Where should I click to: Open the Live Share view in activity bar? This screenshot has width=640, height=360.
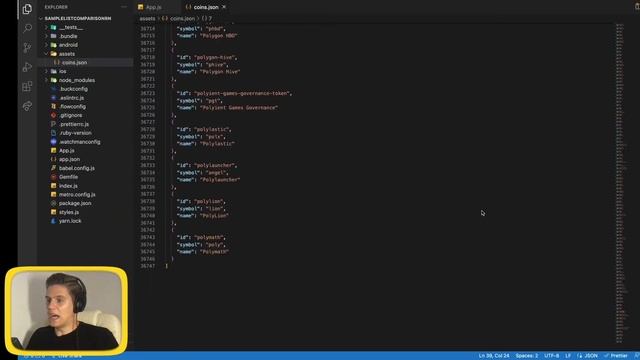pyautogui.click(x=27, y=106)
